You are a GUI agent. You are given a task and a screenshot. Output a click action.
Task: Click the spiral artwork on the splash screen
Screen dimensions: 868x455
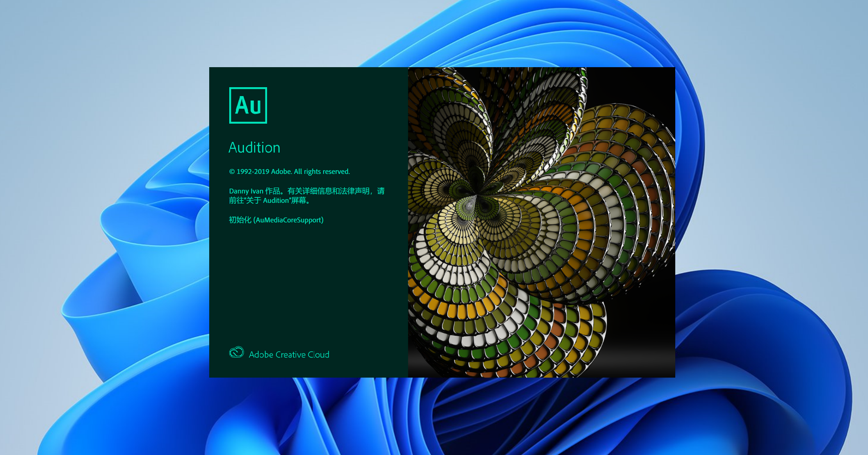click(x=541, y=222)
